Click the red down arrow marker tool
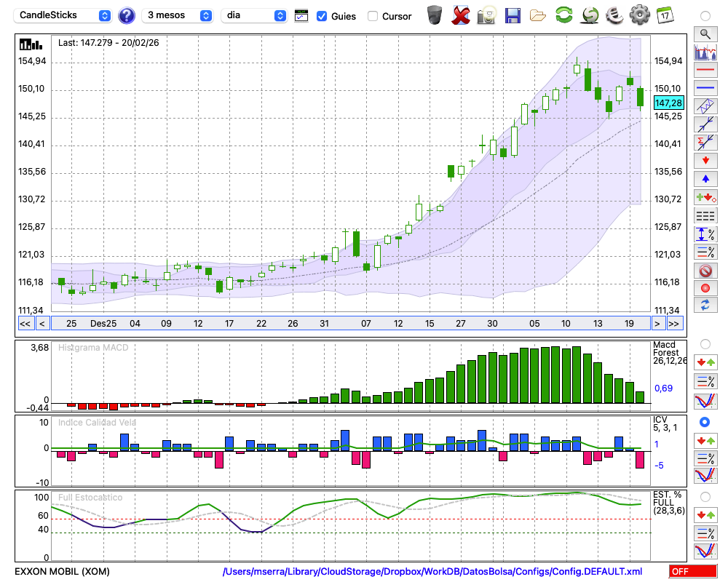 pos(705,160)
